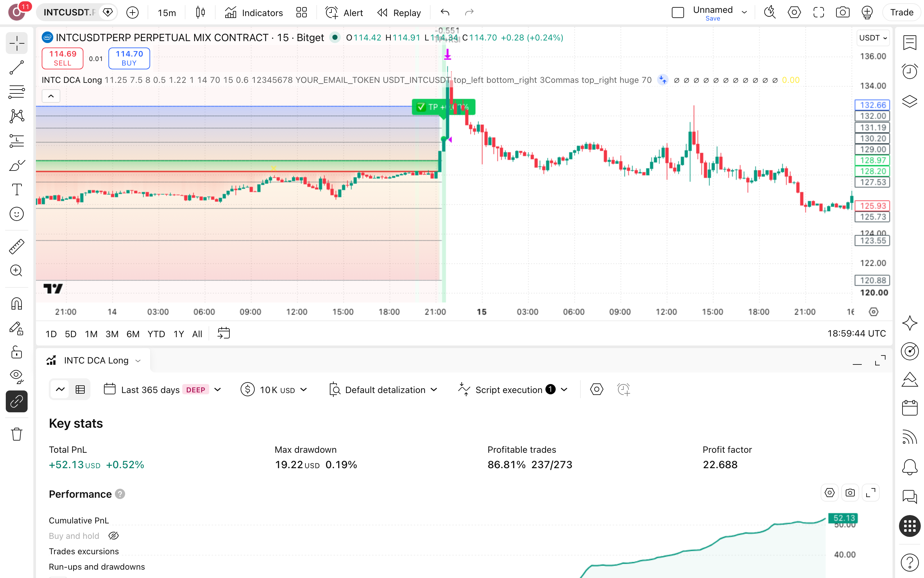924x578 pixels.
Task: Collapse the indicator legend chevron
Action: coord(51,96)
